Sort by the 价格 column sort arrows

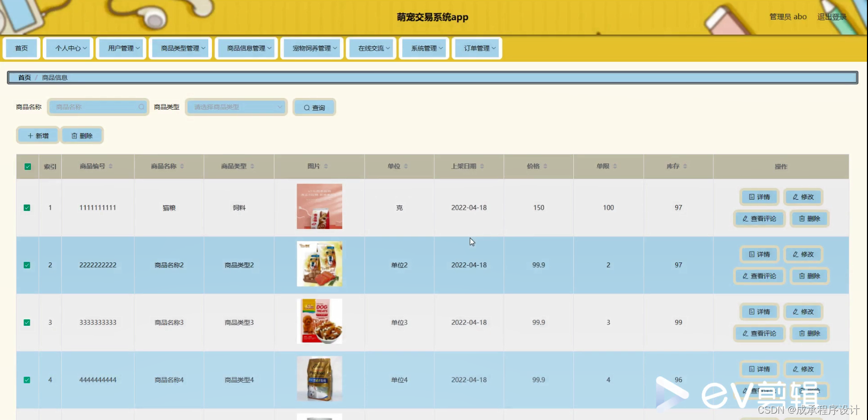pyautogui.click(x=546, y=166)
